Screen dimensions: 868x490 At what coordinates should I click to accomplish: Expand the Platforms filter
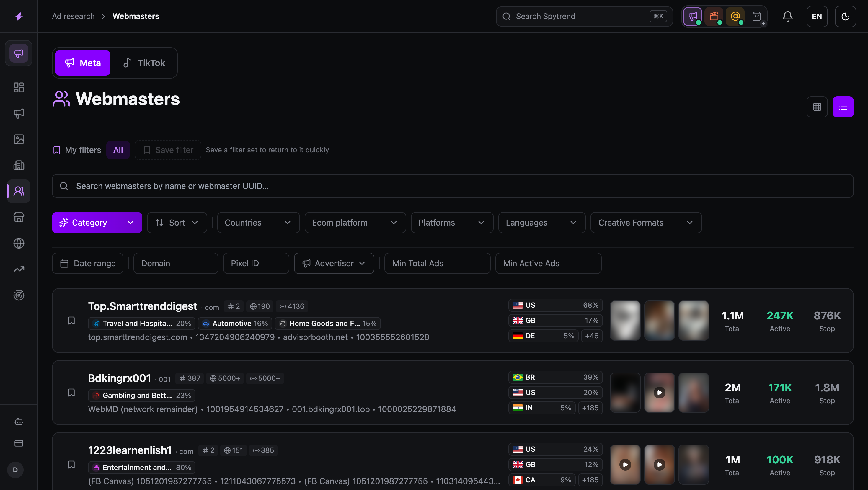click(452, 223)
